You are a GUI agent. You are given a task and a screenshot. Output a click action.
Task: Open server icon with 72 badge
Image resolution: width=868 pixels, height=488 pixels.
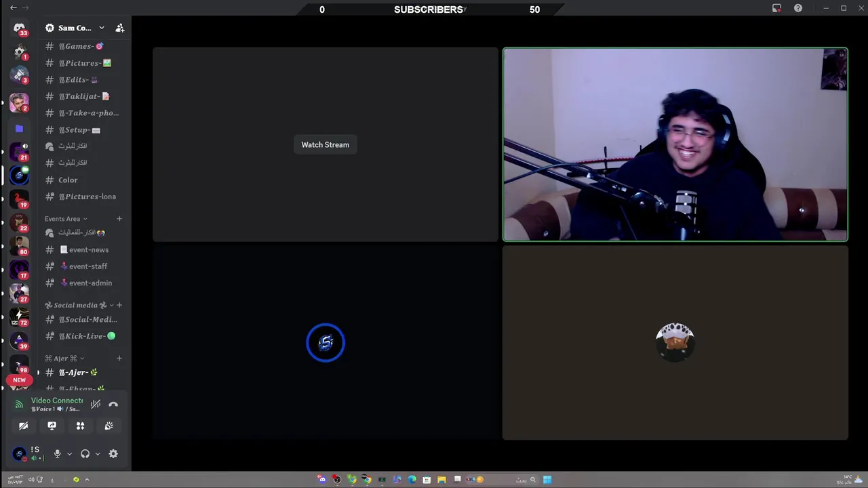19,316
